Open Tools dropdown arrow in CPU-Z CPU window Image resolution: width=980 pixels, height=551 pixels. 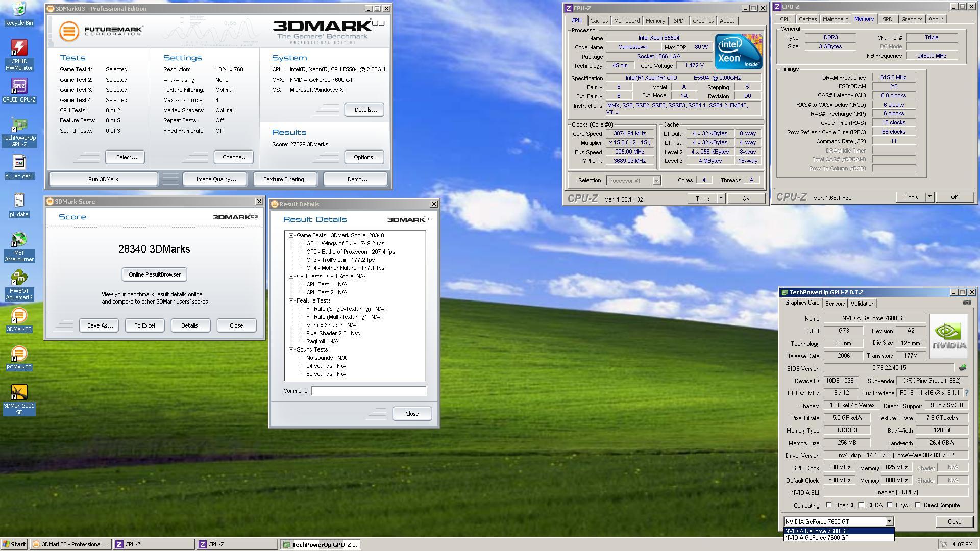(x=721, y=198)
